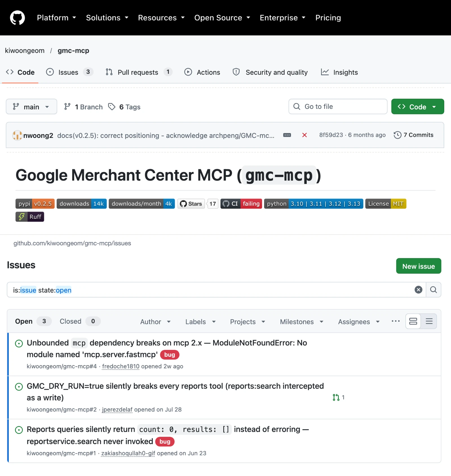Show Open issues list

[x=33, y=321]
